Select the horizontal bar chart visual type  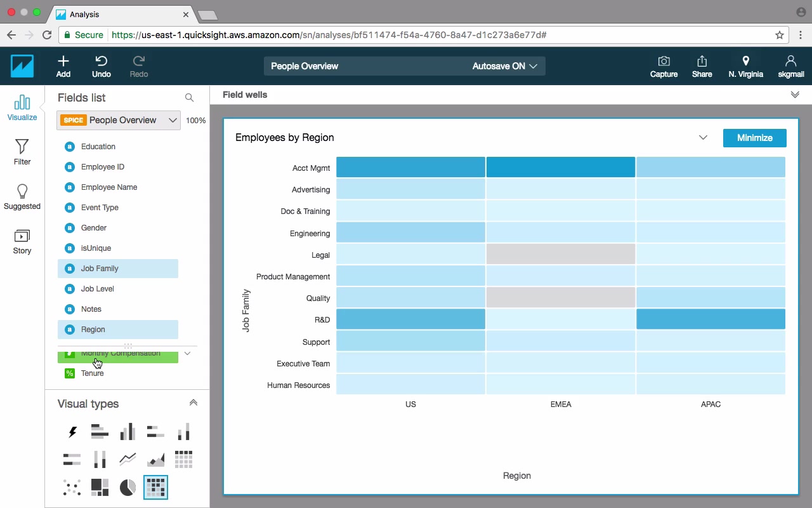point(100,432)
